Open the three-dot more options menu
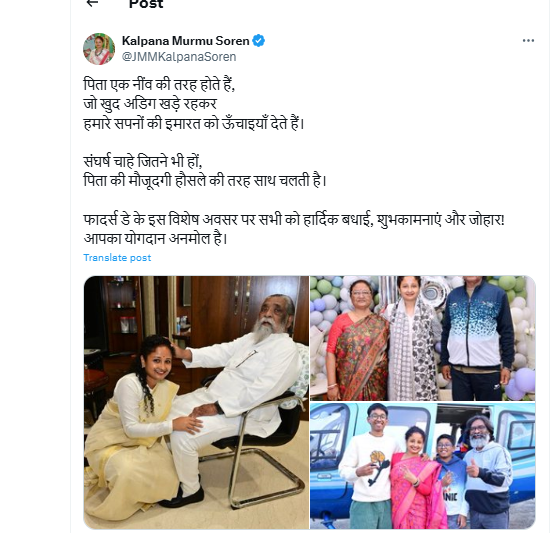551x533 pixels. pos(528,41)
